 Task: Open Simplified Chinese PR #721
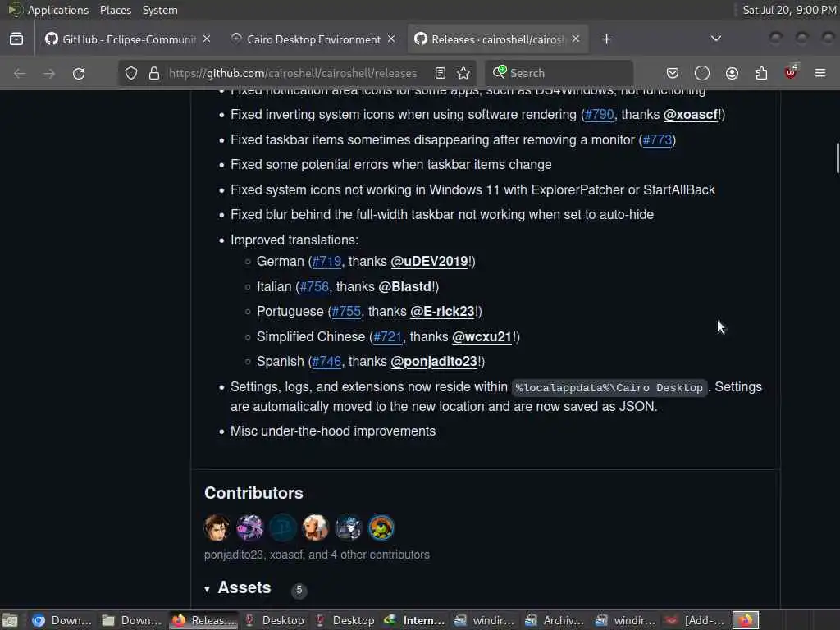(x=387, y=336)
